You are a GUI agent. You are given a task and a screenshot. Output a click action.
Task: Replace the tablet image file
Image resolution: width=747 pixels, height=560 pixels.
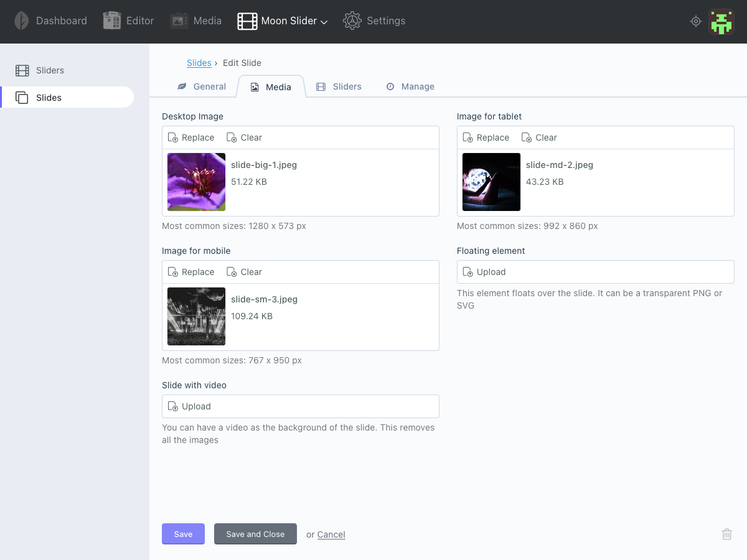pyautogui.click(x=486, y=138)
